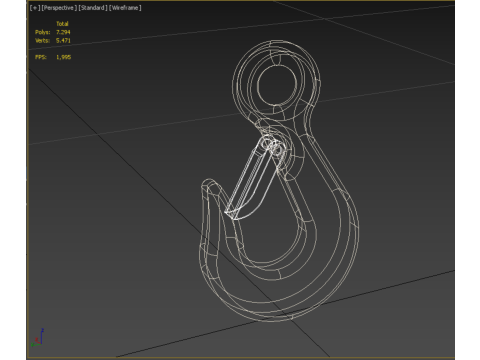
Task: Click the Total statistics header
Action: (x=62, y=24)
